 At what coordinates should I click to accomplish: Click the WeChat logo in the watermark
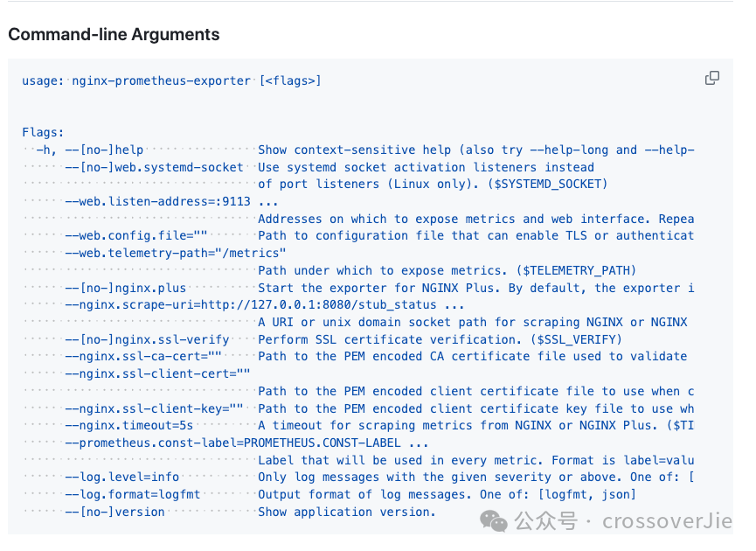(496, 522)
